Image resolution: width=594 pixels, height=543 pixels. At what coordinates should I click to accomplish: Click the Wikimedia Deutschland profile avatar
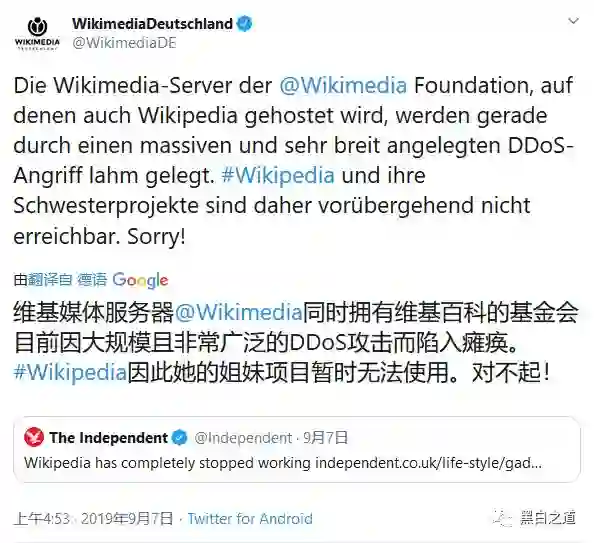pyautogui.click(x=37, y=34)
